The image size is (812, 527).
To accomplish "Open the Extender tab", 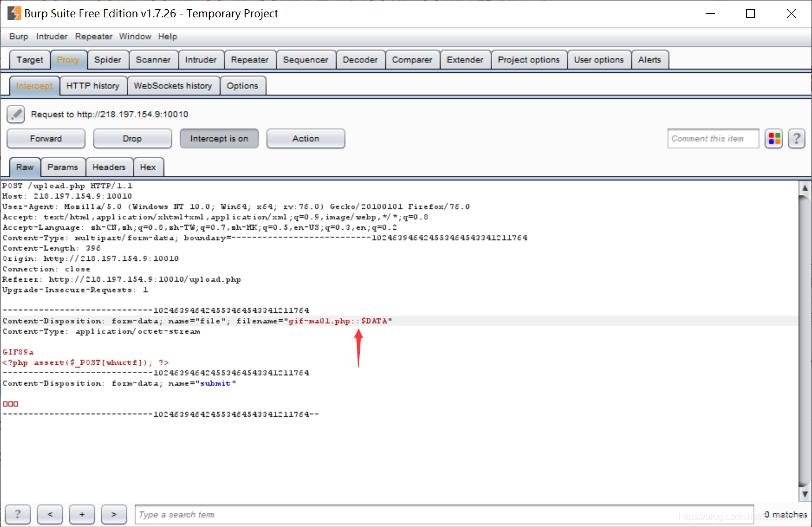I will pyautogui.click(x=465, y=60).
